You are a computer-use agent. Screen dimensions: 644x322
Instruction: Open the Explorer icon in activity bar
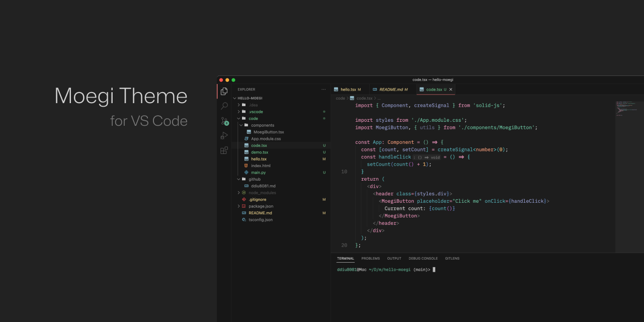coord(224,91)
